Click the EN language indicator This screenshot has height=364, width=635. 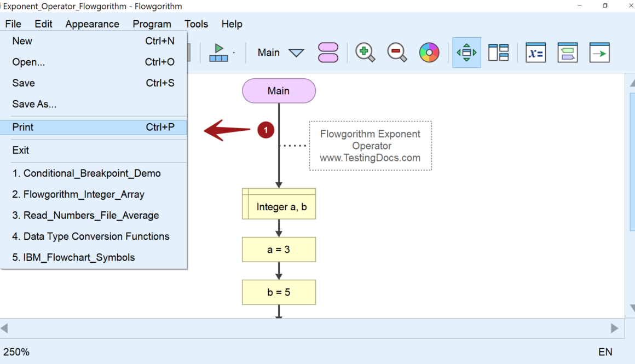605,352
